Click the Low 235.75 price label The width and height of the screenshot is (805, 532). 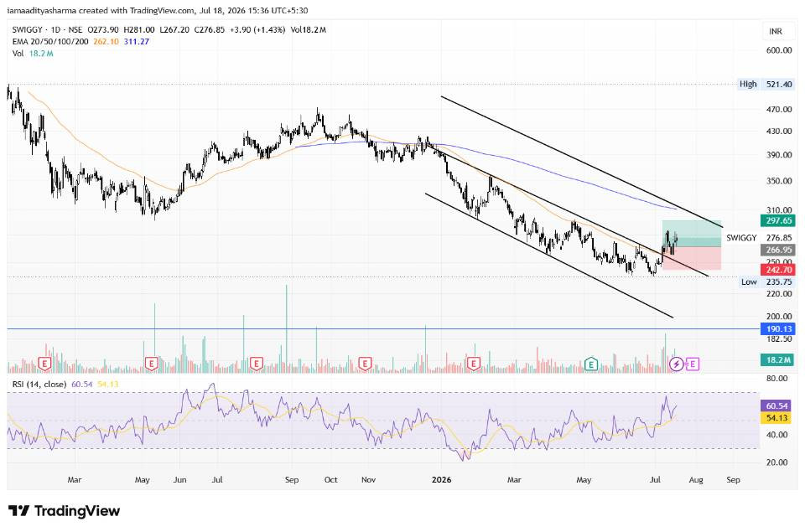(x=766, y=281)
